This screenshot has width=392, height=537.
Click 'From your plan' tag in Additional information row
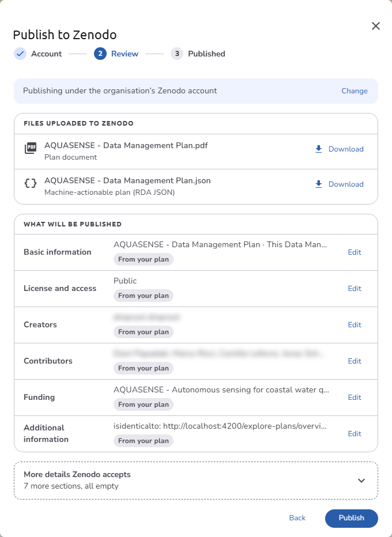[x=143, y=441]
